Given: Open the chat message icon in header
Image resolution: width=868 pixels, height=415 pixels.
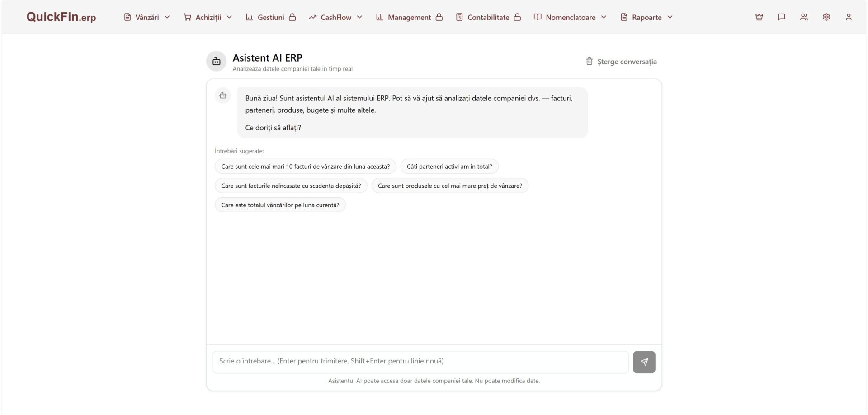Looking at the screenshot, I should (x=781, y=17).
